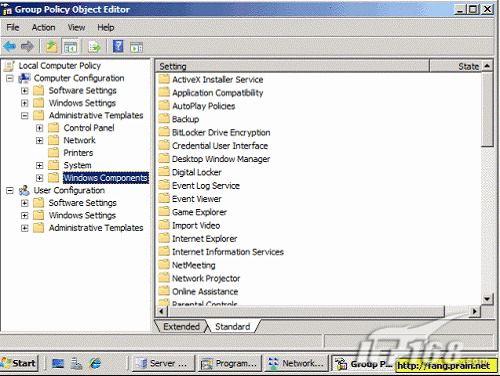Select Internet Information Services entry

228,252
